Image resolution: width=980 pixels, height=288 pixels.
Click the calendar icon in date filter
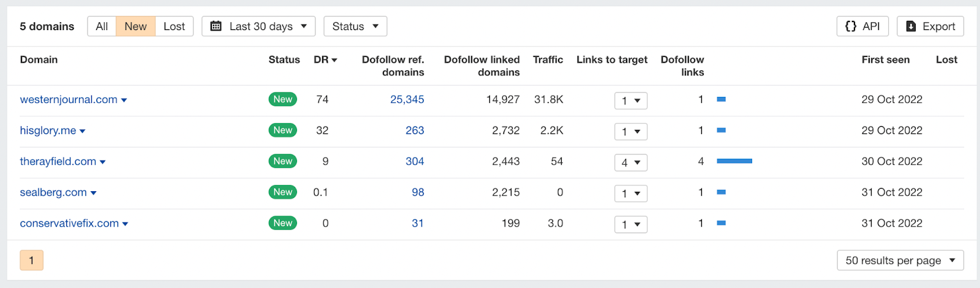[216, 26]
